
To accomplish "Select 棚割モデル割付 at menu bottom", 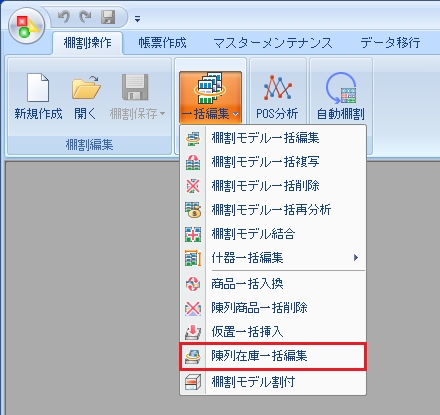I will coord(273,381).
